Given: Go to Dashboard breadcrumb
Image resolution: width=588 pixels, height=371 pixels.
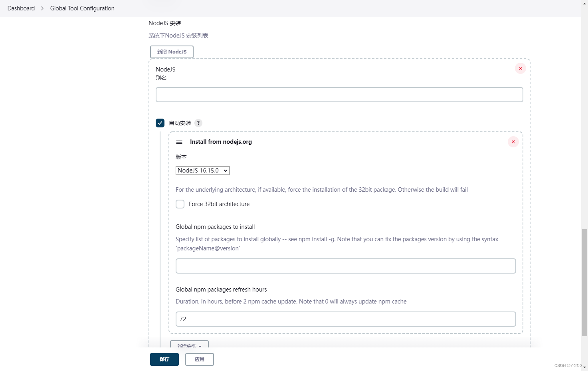Looking at the screenshot, I should (21, 8).
